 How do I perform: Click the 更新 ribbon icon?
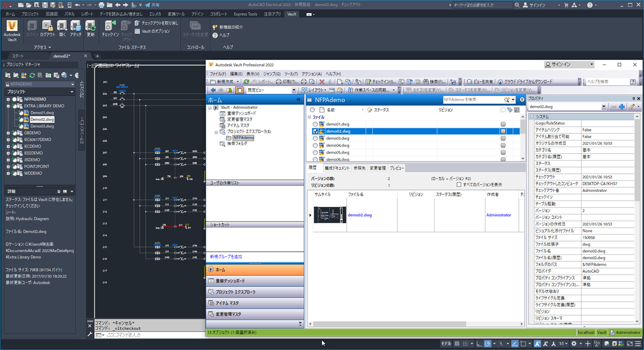pos(91,29)
